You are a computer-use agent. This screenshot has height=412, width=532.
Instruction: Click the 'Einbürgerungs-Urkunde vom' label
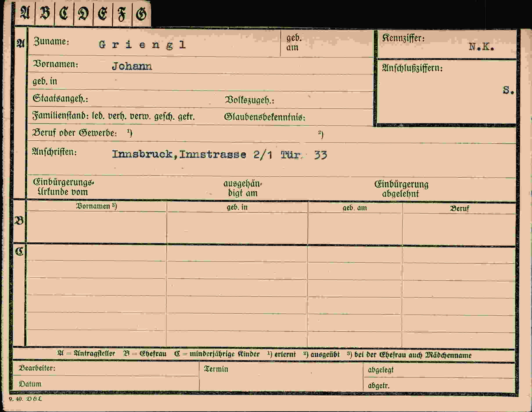63,187
